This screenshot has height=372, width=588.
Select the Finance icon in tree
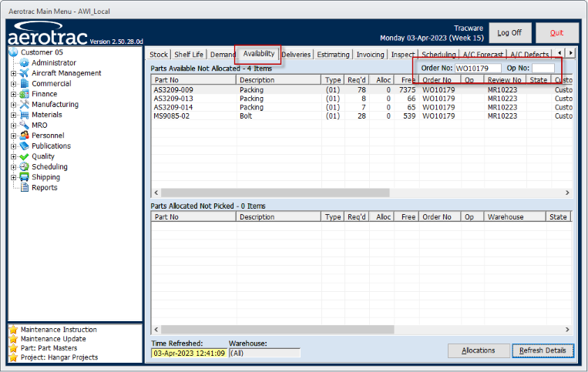25,94
